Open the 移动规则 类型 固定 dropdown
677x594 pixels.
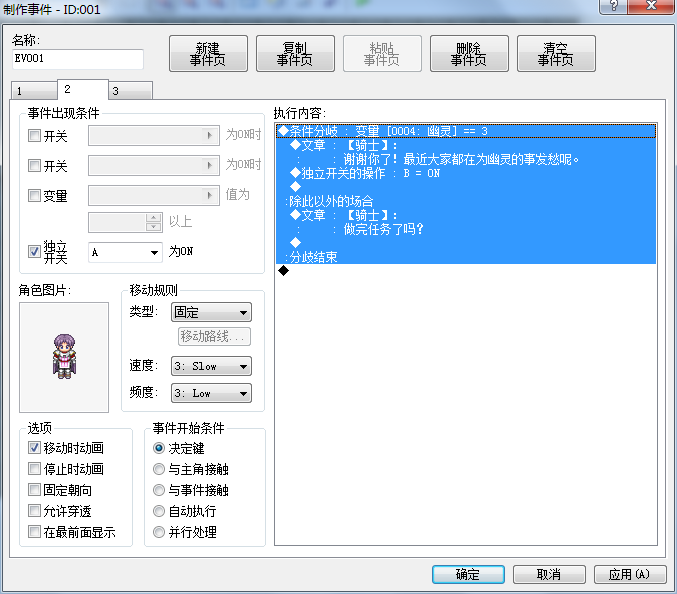(x=211, y=312)
